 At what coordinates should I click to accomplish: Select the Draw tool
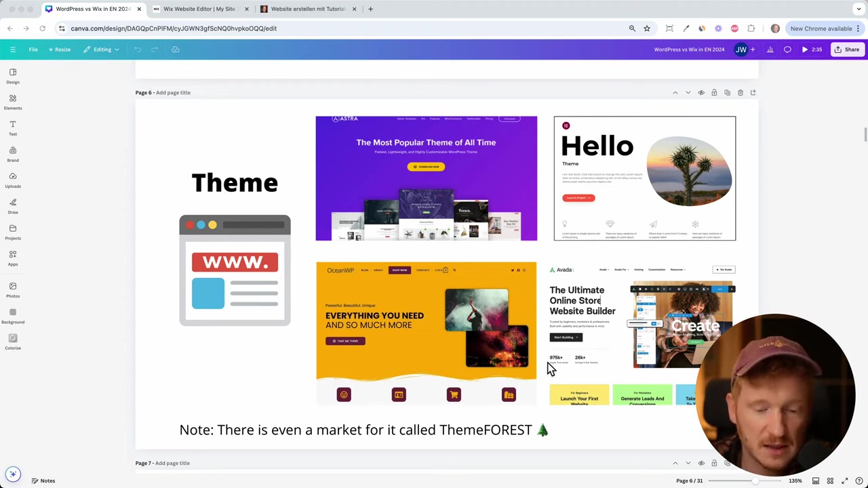click(x=13, y=206)
